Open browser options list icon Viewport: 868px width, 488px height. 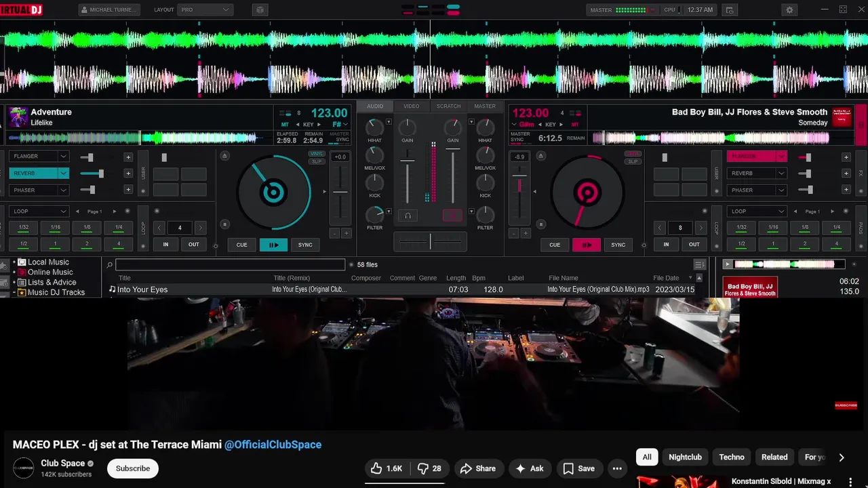[699, 265]
